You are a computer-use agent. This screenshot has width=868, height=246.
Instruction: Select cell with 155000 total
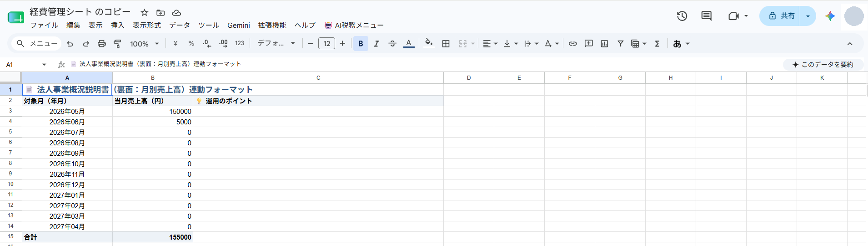[153, 237]
